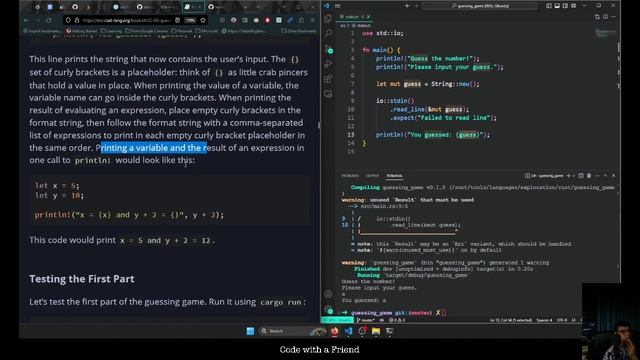This screenshot has height=360, width=640.
Task: Change indentation via Spaces: 4
Action: coord(544,320)
